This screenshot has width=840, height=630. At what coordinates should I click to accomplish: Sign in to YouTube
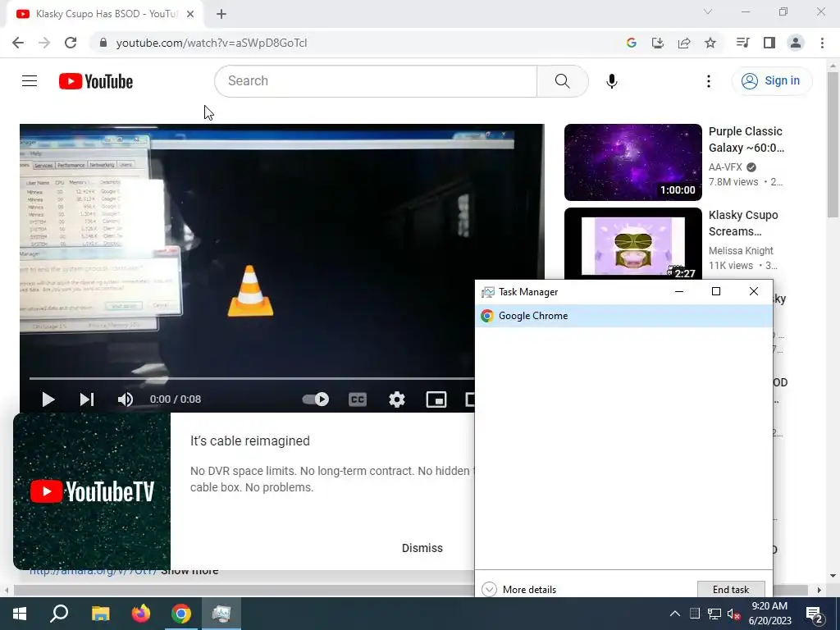point(771,81)
